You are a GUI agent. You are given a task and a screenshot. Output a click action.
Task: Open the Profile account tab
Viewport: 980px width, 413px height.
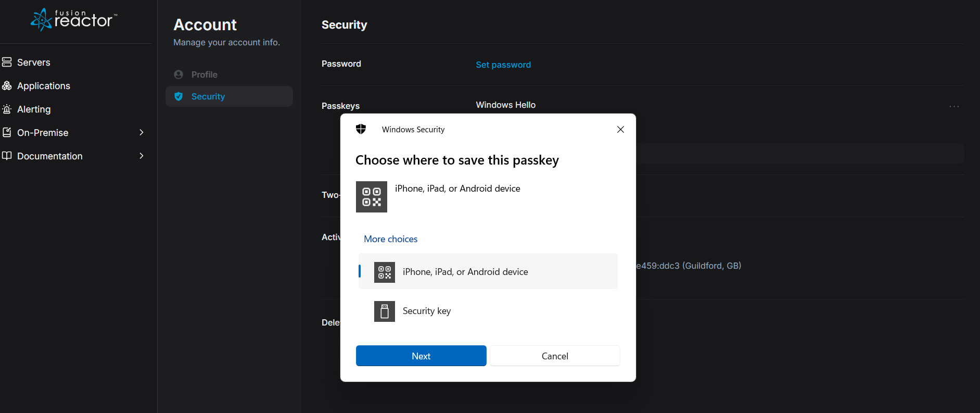(204, 74)
